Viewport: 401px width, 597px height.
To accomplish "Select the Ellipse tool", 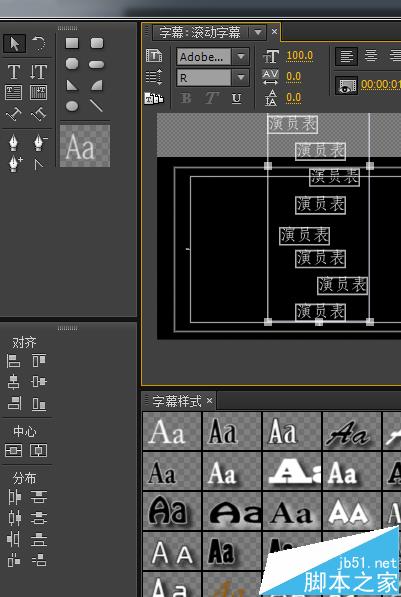I will point(72,105).
